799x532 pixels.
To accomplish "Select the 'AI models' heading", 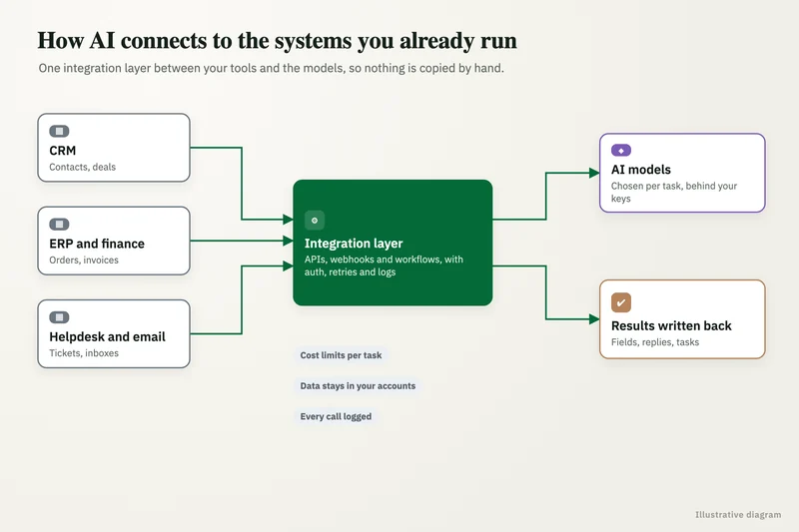I will [x=641, y=170].
